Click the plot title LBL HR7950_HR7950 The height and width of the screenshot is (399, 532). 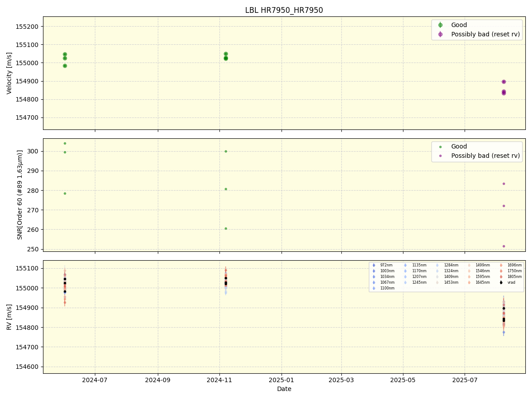pos(284,10)
